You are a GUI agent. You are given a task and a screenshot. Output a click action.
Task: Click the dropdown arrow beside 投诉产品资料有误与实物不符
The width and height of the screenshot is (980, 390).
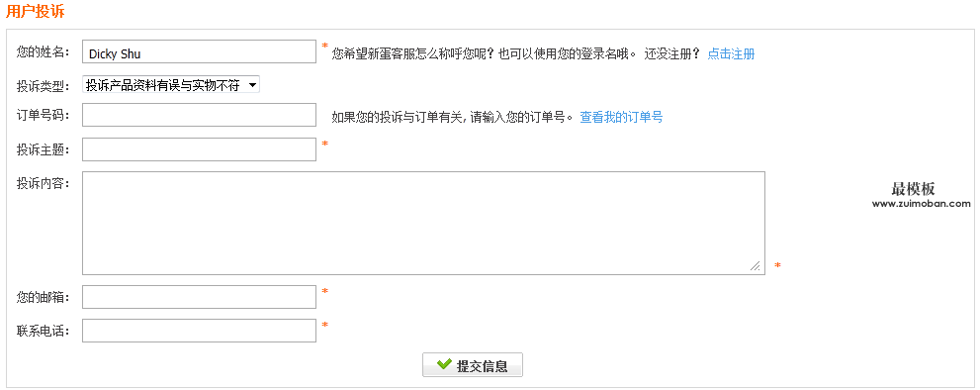(x=252, y=85)
